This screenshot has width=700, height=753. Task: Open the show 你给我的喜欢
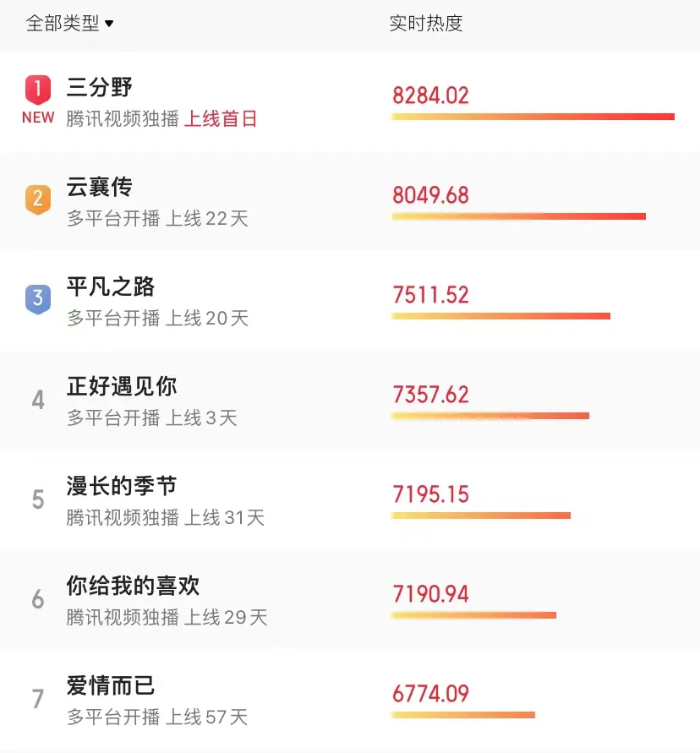click(x=133, y=586)
